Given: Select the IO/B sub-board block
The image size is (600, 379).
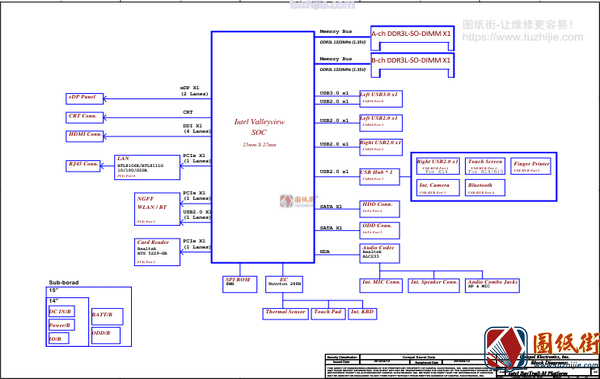Looking at the screenshot, I should [x=59, y=338].
